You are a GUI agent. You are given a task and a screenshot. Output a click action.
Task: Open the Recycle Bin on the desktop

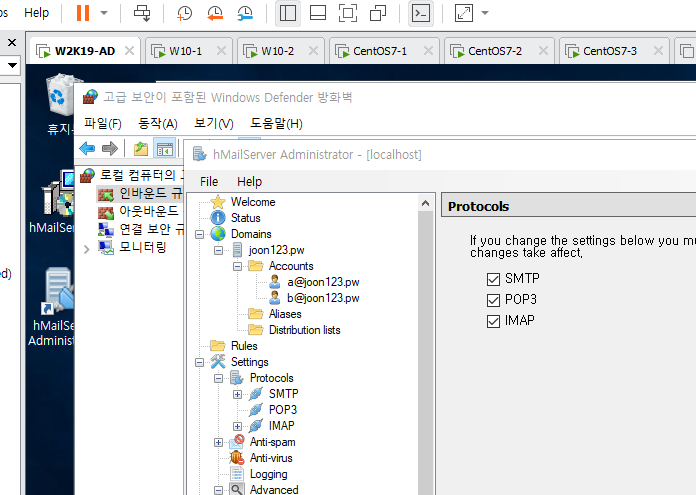[x=60, y=105]
